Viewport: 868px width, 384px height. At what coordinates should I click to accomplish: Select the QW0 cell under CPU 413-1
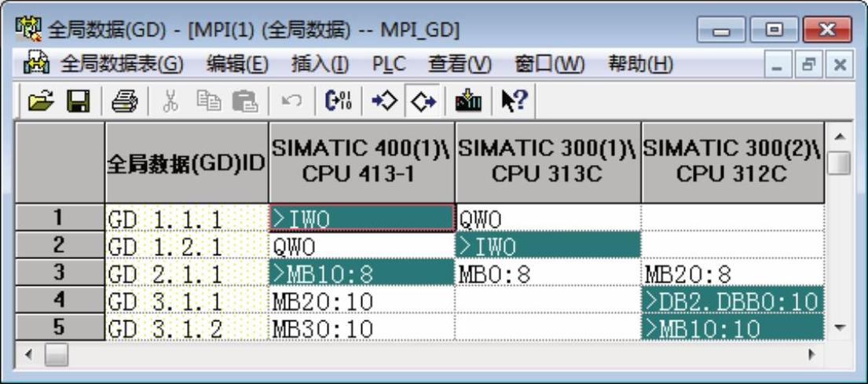coord(362,245)
